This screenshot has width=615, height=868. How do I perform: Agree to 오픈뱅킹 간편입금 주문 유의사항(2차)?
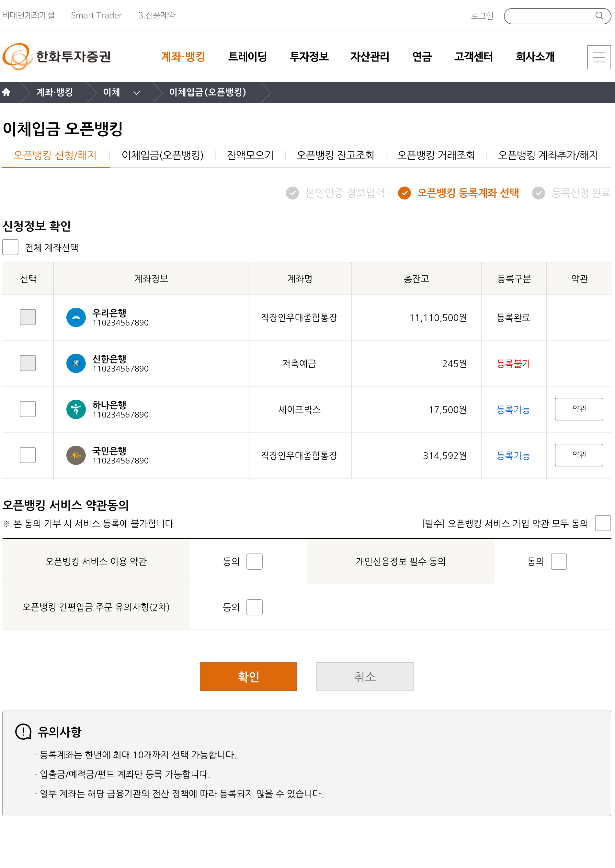255,608
